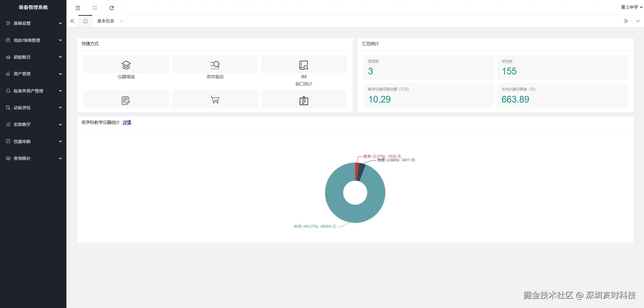Click the shopping cart shortcut icon
This screenshot has height=308, width=644.
pos(215,100)
